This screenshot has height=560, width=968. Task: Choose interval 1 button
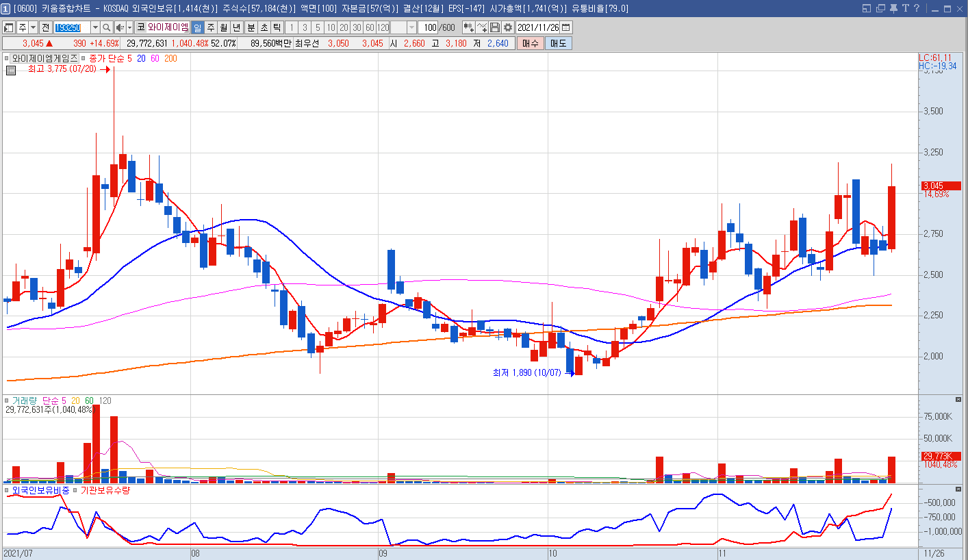pyautogui.click(x=292, y=27)
